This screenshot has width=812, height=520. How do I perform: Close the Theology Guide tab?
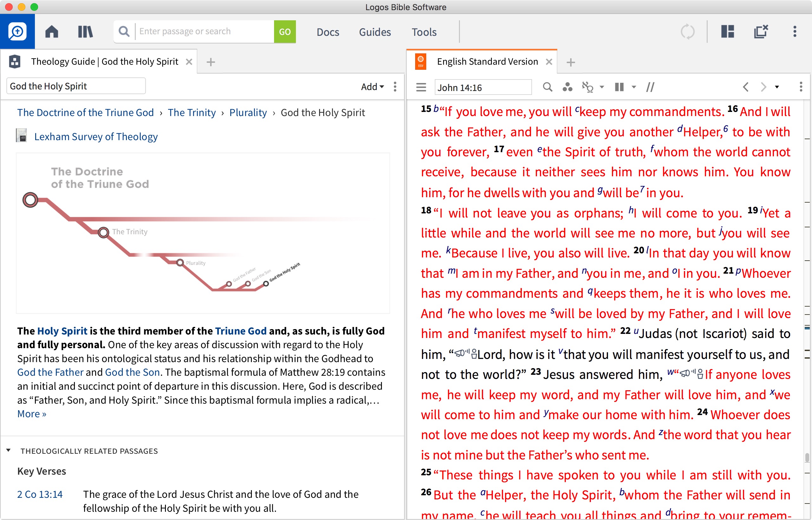[189, 62]
